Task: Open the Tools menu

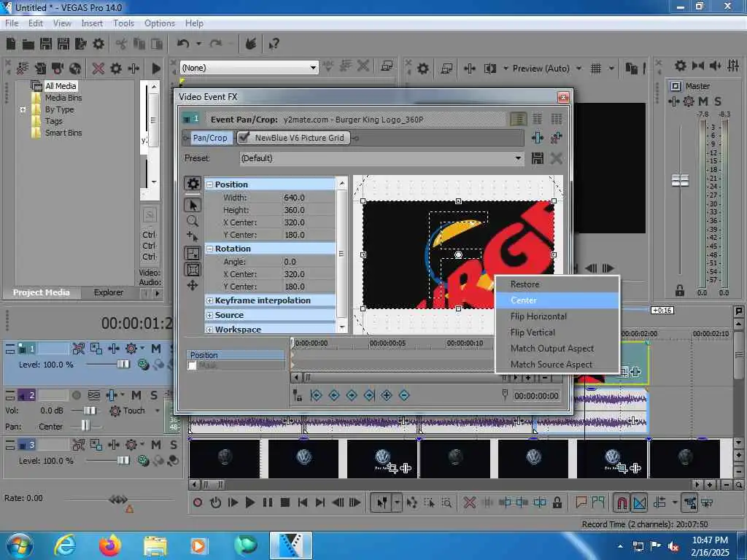Action: (123, 23)
